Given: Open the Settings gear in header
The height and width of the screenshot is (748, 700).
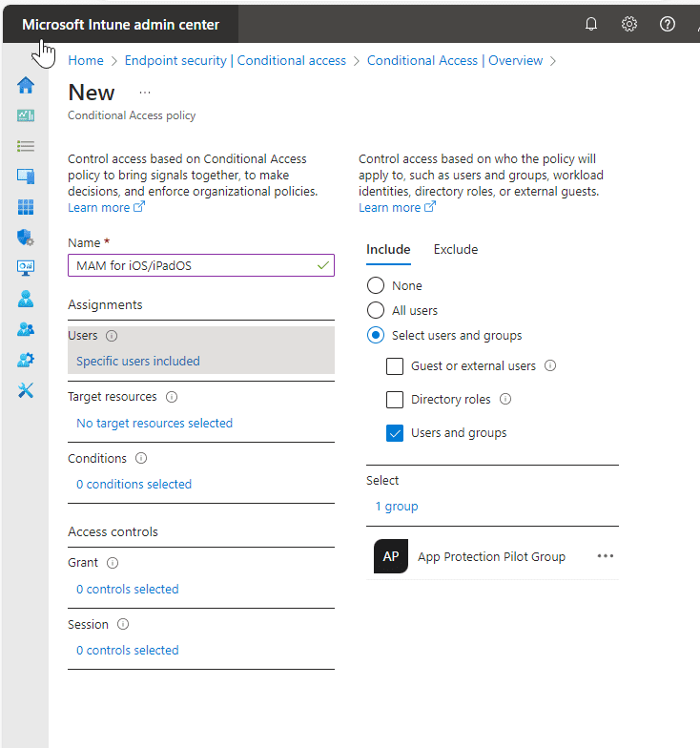Looking at the screenshot, I should click(629, 25).
